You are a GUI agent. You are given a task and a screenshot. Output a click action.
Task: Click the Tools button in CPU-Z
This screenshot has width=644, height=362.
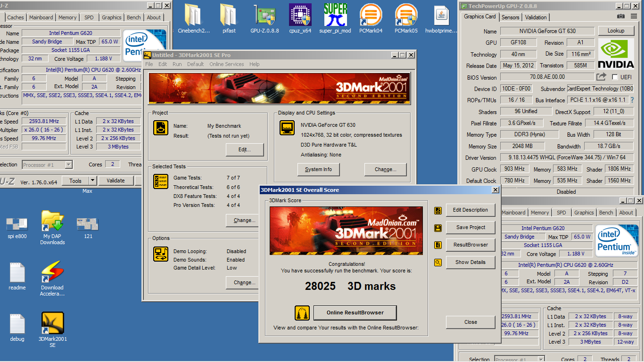(75, 181)
